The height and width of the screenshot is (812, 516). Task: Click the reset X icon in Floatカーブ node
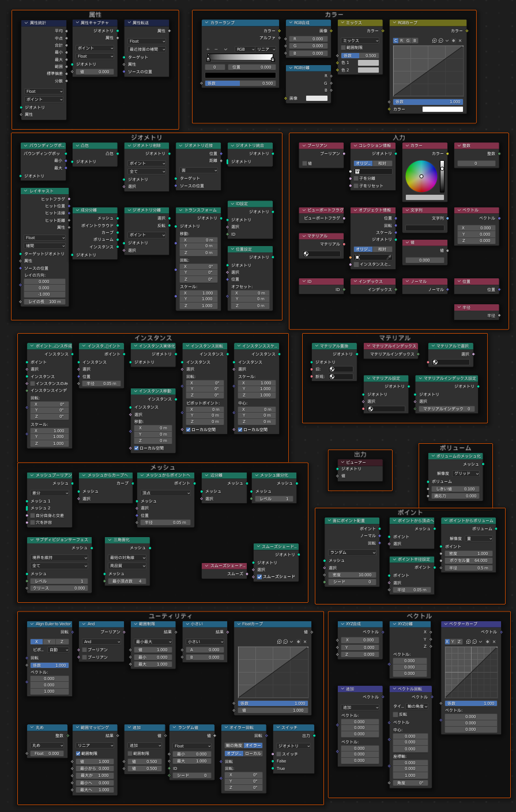click(x=305, y=641)
